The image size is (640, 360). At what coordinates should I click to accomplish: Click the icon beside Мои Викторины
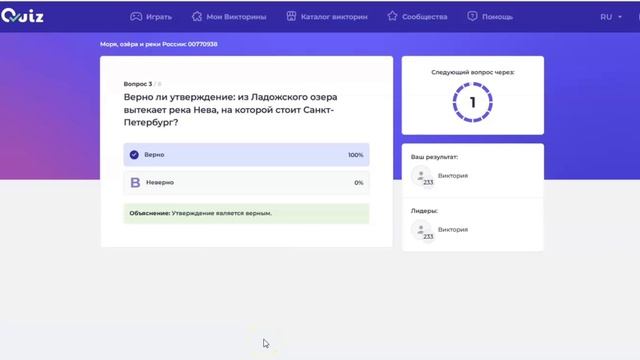[197, 16]
